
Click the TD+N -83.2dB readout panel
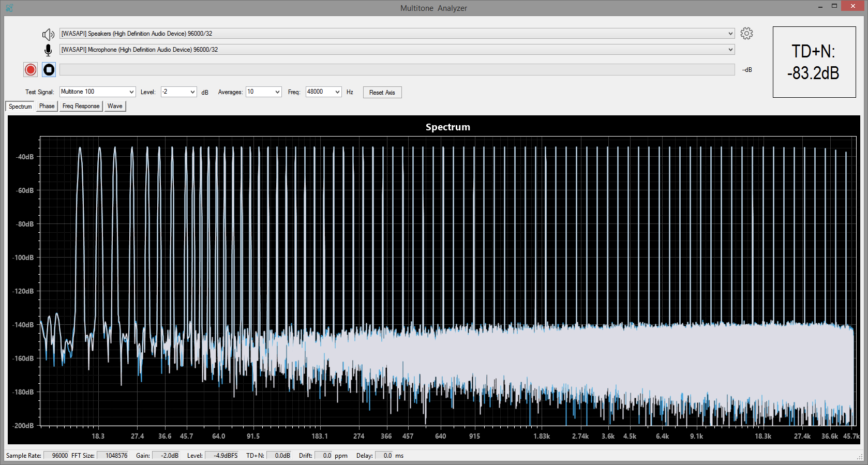point(814,62)
